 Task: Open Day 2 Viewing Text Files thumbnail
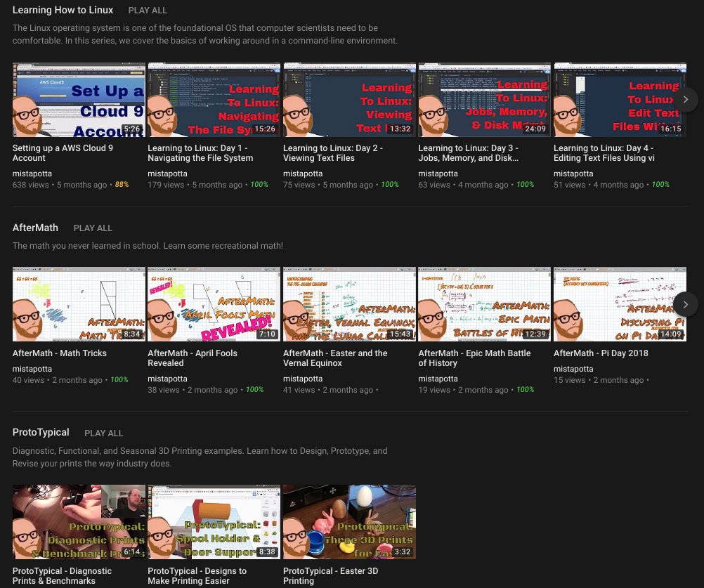(349, 100)
